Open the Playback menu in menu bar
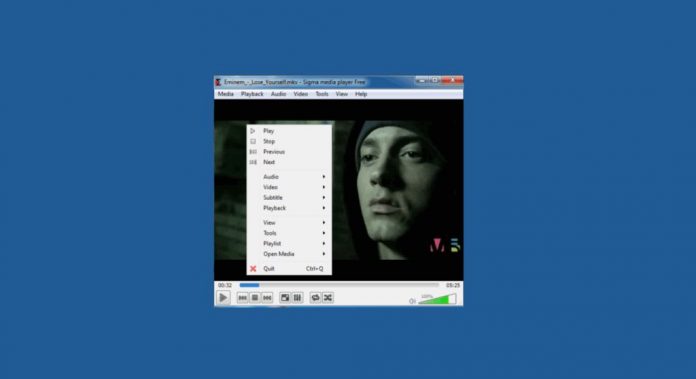This screenshot has width=696, height=379. tap(252, 94)
